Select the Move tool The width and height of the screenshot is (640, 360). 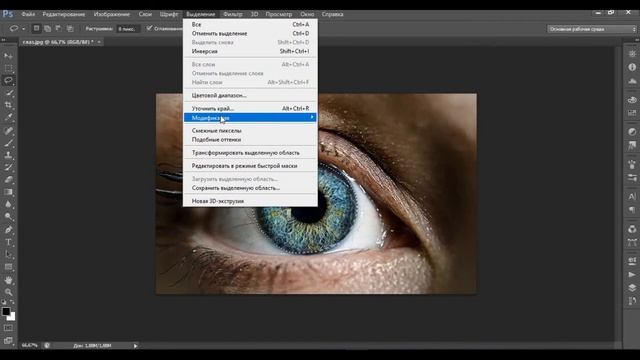(x=8, y=56)
